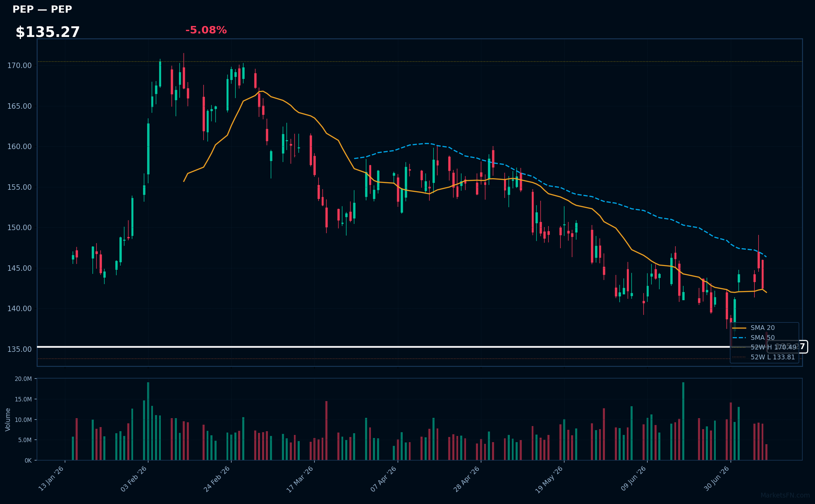The image size is (815, 504).
Task: Pick the "24 Feb '26" date label
Action: [x=217, y=479]
